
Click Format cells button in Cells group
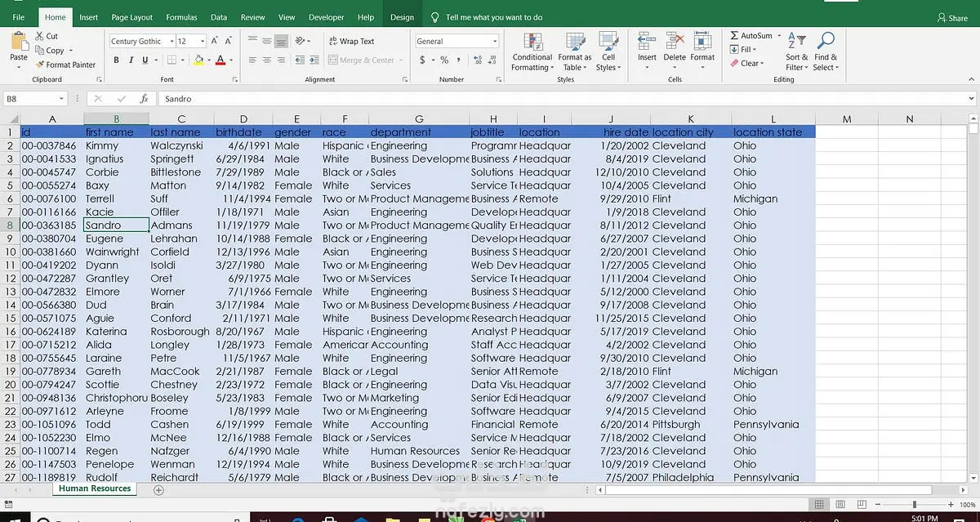pos(702,52)
